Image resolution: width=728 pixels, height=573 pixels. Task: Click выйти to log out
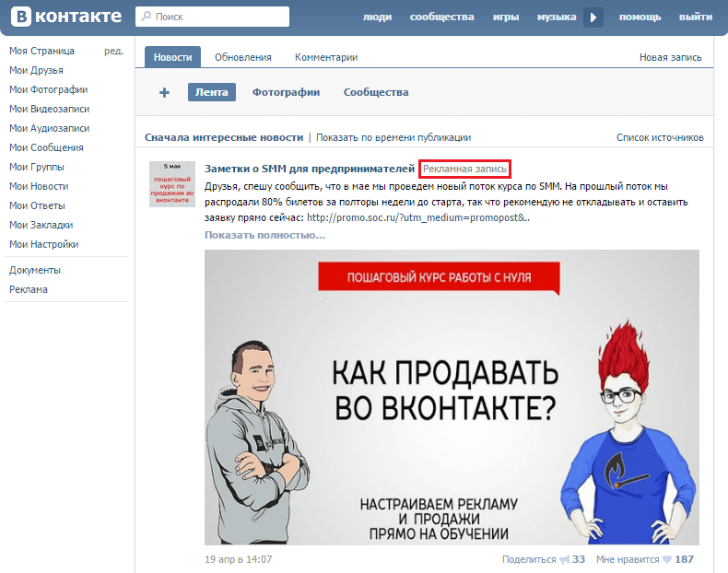click(x=696, y=18)
